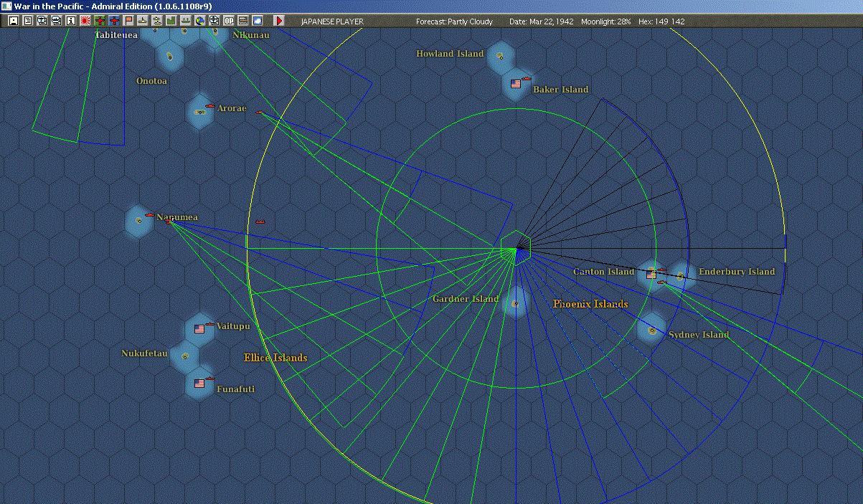Screen dimensions: 863x504
Task: Click the 'Phoenix Islands' region label
Action: (x=590, y=304)
